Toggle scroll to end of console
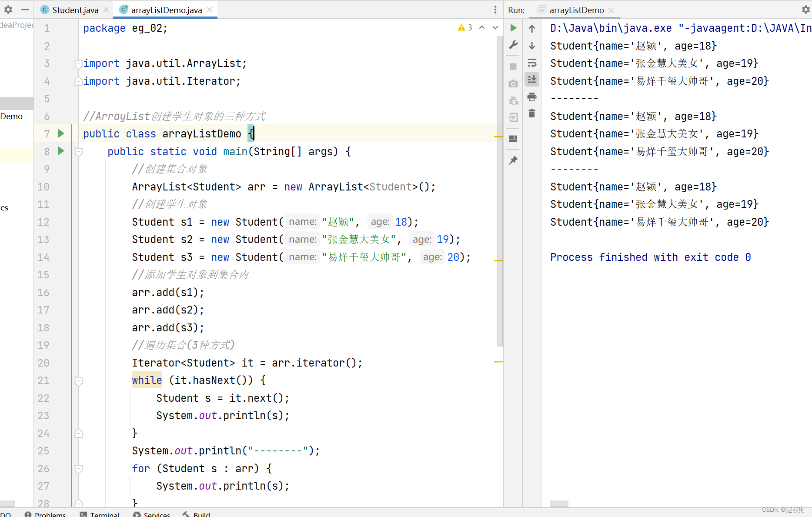 click(x=532, y=79)
